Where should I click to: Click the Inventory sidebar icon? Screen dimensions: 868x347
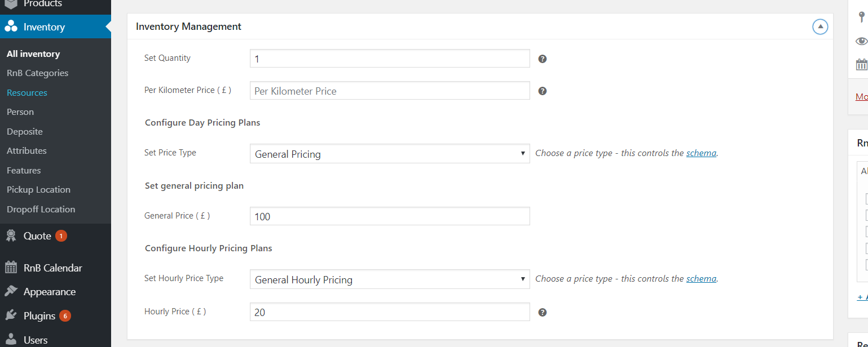point(11,26)
